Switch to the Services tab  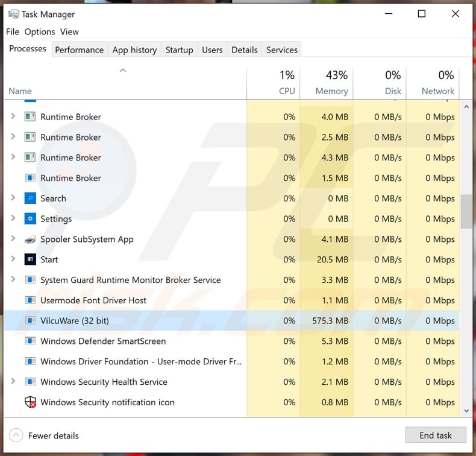282,50
